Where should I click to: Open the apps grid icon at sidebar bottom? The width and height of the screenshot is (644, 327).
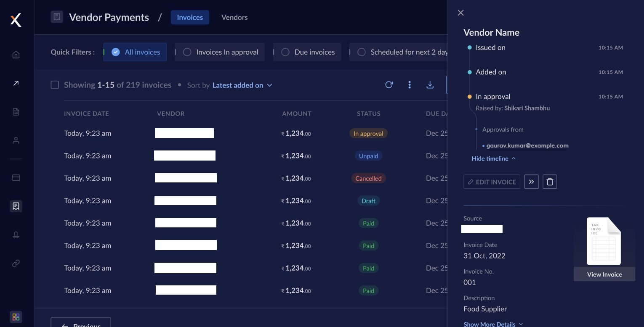16,317
